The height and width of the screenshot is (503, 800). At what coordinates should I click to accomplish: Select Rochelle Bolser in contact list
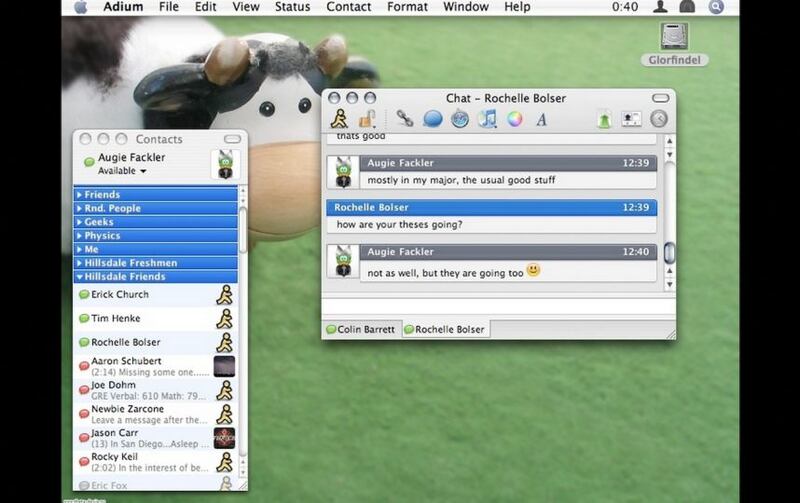pos(156,342)
